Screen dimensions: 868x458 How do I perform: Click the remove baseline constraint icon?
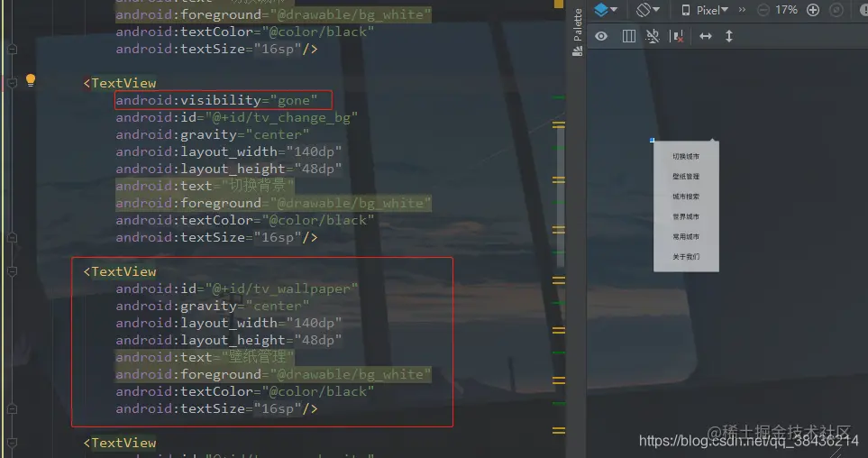pos(653,37)
